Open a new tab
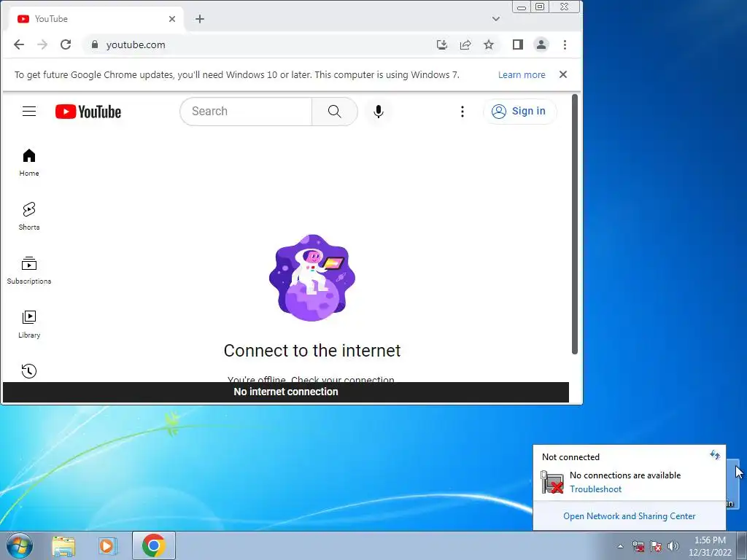The image size is (747, 560). pos(200,19)
